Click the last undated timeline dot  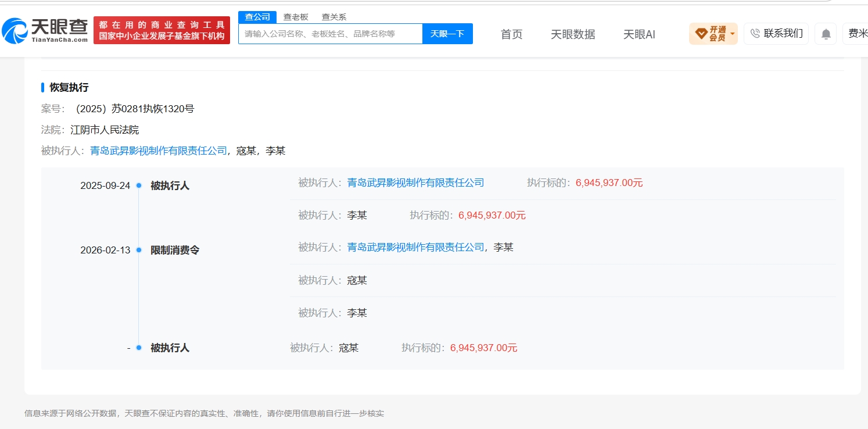(139, 348)
